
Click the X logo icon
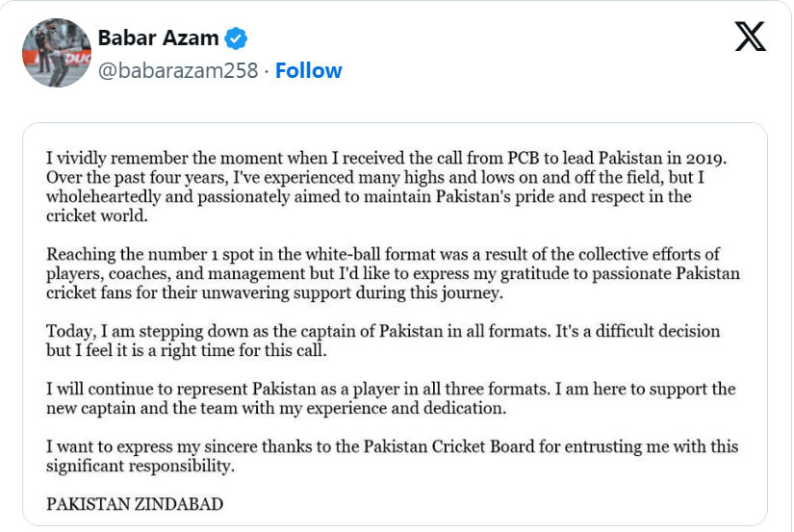750,38
